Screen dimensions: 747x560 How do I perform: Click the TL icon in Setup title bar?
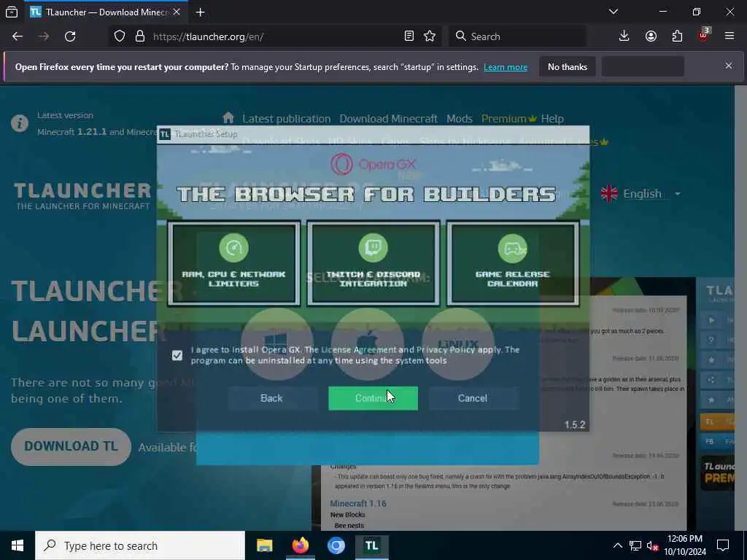point(165,134)
